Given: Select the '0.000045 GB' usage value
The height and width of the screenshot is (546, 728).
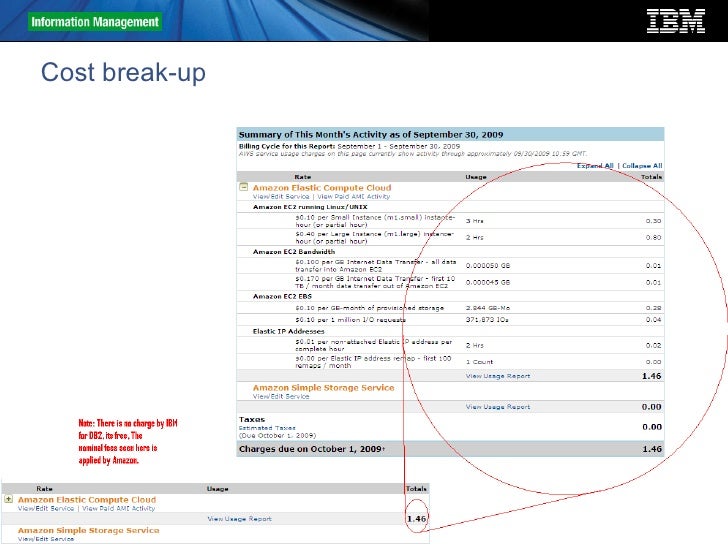Looking at the screenshot, I should pos(488,282).
